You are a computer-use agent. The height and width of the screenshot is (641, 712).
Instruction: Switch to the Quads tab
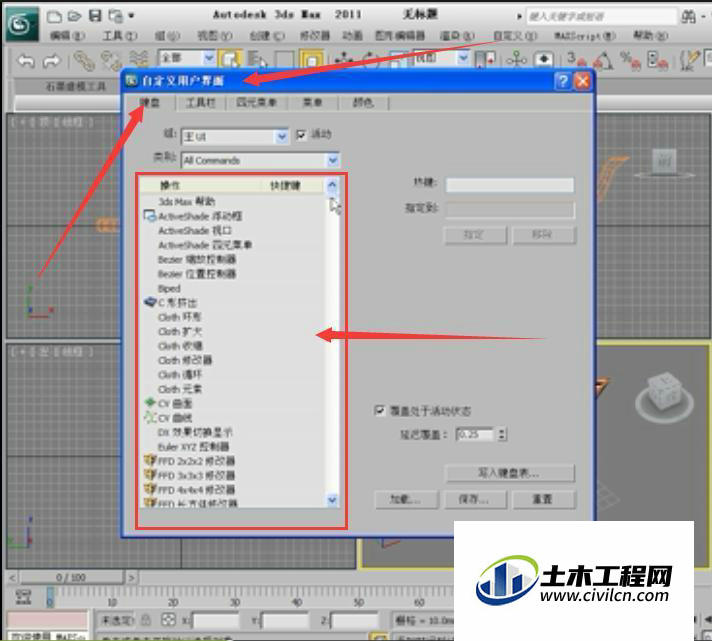(257, 103)
